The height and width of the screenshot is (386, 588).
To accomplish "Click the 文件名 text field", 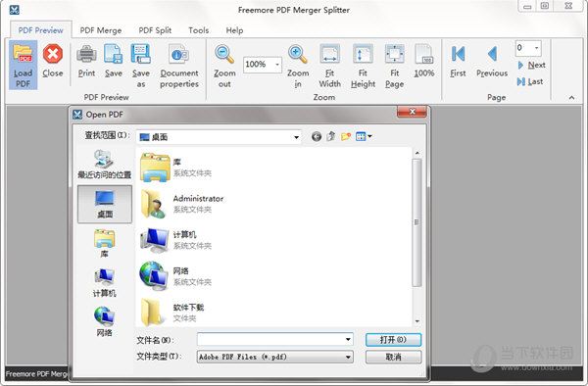I will pos(270,340).
